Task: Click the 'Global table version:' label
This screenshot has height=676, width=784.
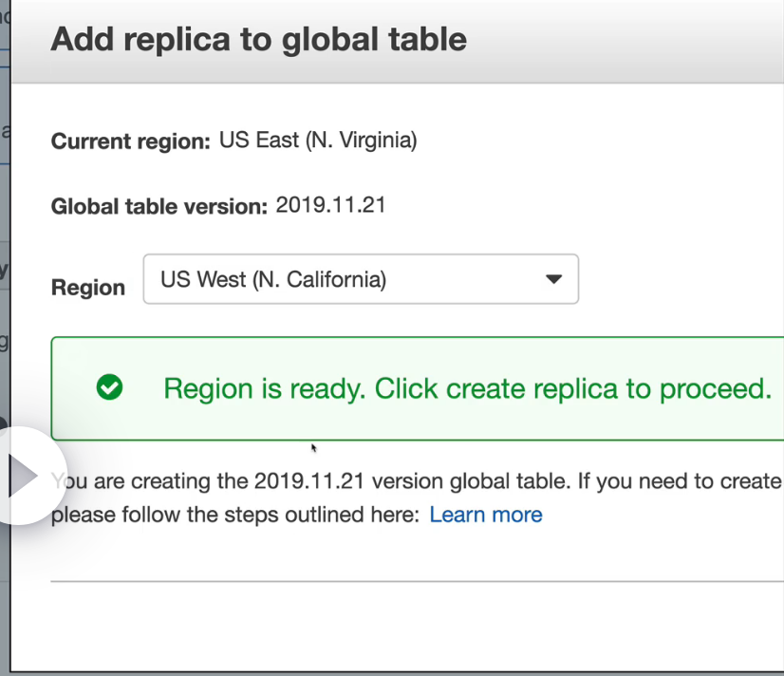Action: pyautogui.click(x=159, y=206)
